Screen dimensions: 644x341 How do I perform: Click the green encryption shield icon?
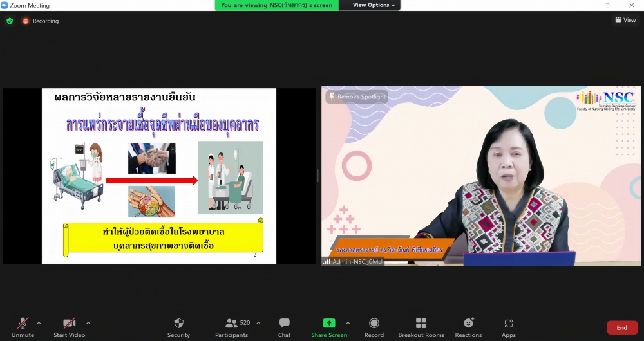click(10, 21)
